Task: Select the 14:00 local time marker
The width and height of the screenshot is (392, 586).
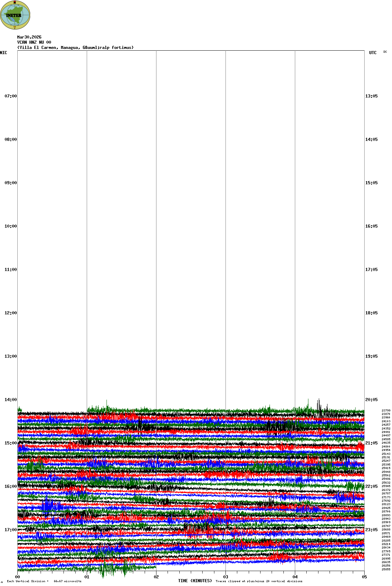Action: [10, 400]
